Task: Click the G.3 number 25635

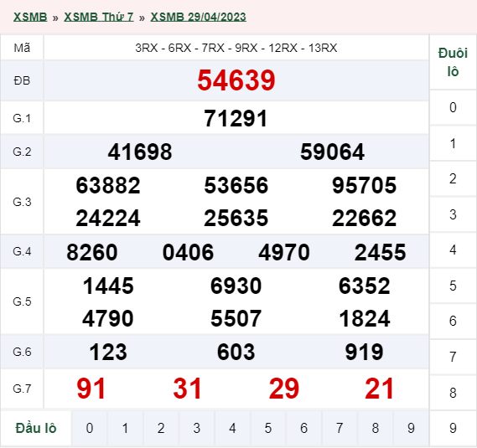Action: (x=236, y=219)
